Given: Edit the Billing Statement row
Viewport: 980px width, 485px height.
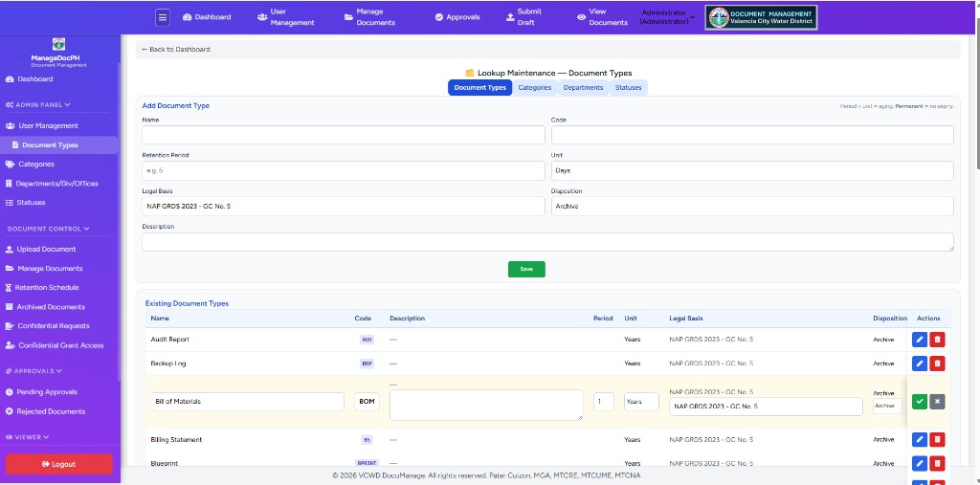Looking at the screenshot, I should click(x=920, y=439).
